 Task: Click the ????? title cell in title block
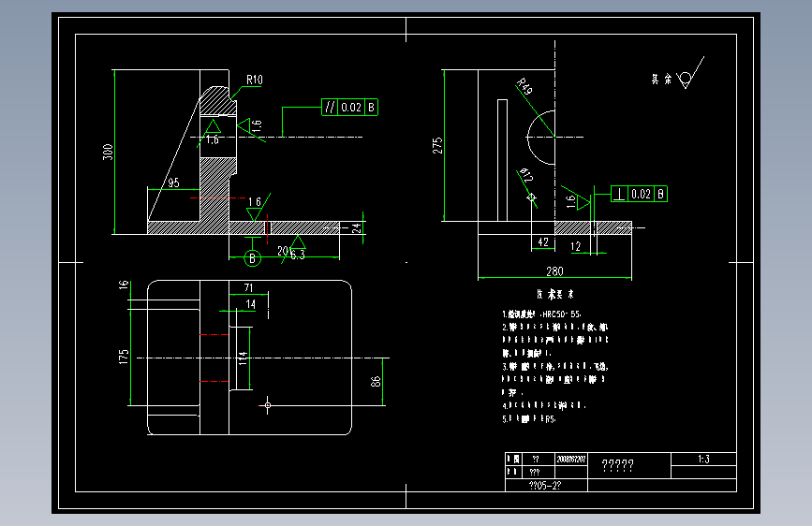[629, 465]
